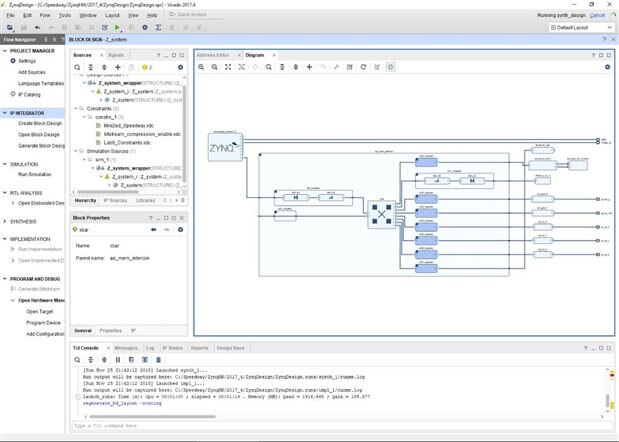Switch to the Address Editor tab

(x=215, y=54)
